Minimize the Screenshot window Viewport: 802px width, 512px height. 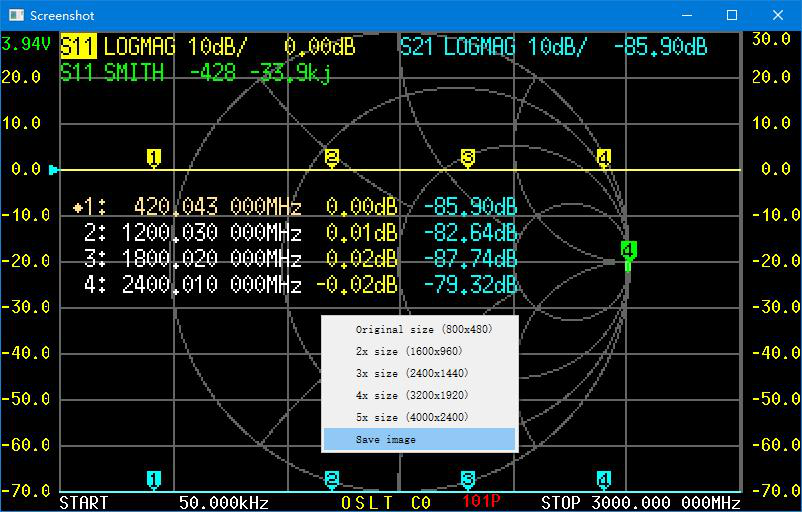(687, 15)
